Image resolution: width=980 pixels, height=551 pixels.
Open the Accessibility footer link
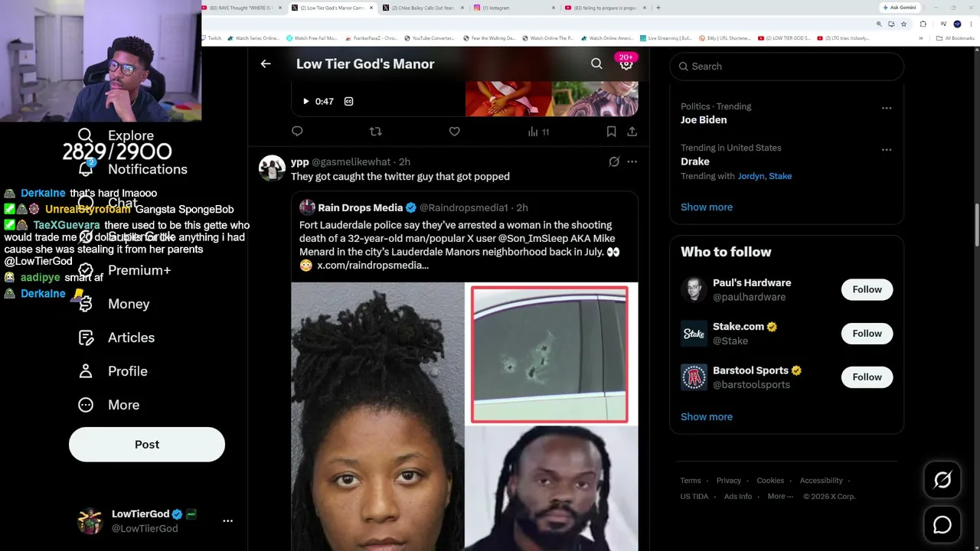[x=822, y=481]
